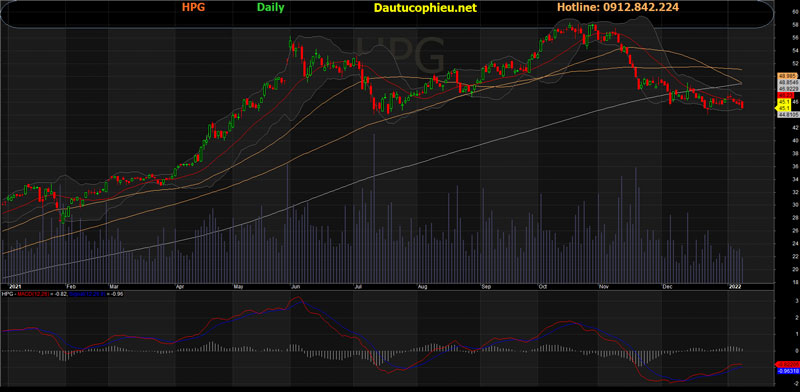Viewport: 800px width, 392px height.
Task: Click the 34 price axis label
Action: 795,179
